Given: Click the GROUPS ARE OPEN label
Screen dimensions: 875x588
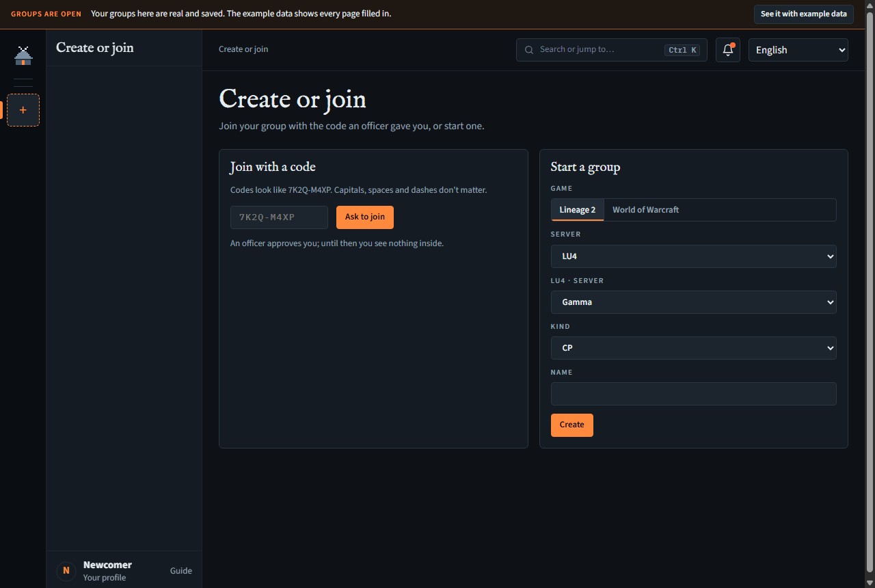Looking at the screenshot, I should pos(46,14).
